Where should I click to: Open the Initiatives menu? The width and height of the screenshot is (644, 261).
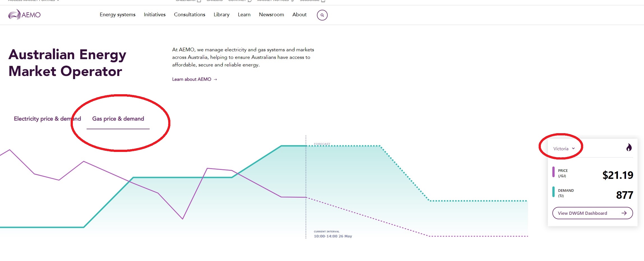pos(154,15)
